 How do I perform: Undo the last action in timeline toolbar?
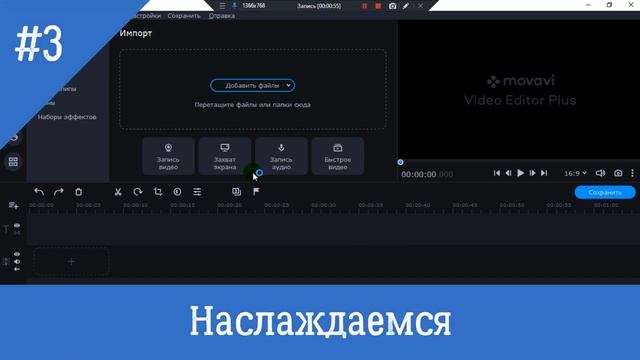click(x=39, y=192)
